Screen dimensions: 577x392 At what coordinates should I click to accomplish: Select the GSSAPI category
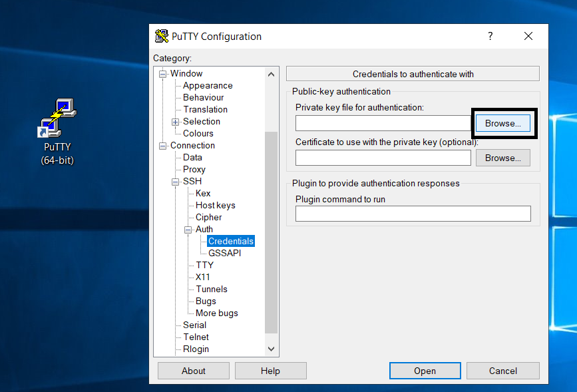(x=224, y=253)
